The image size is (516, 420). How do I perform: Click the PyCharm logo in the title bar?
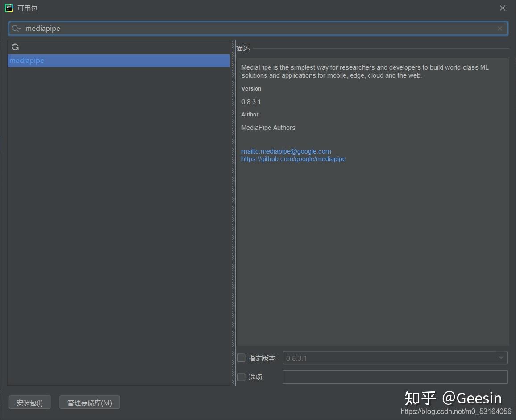click(x=8, y=8)
